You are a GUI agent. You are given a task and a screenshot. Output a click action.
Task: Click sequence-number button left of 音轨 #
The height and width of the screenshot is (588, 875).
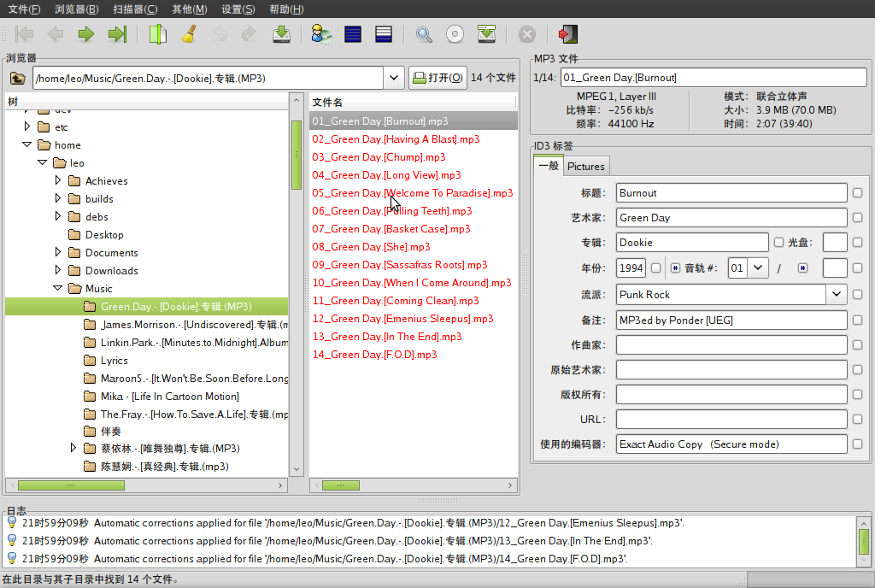coord(675,268)
